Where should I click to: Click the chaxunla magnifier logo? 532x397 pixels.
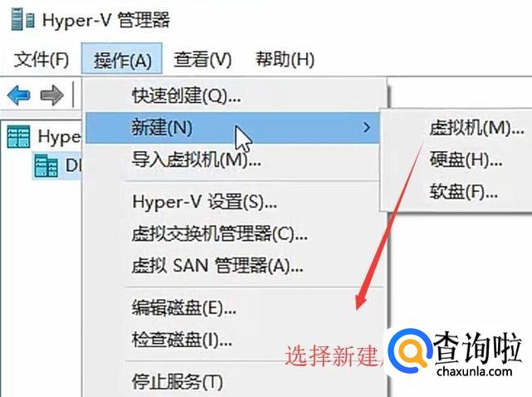pyautogui.click(x=409, y=350)
